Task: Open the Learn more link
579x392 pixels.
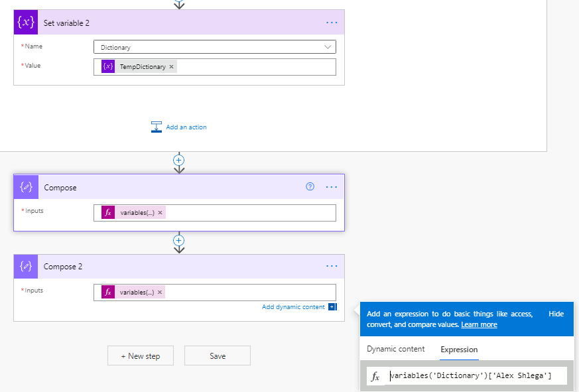Action: click(479, 325)
